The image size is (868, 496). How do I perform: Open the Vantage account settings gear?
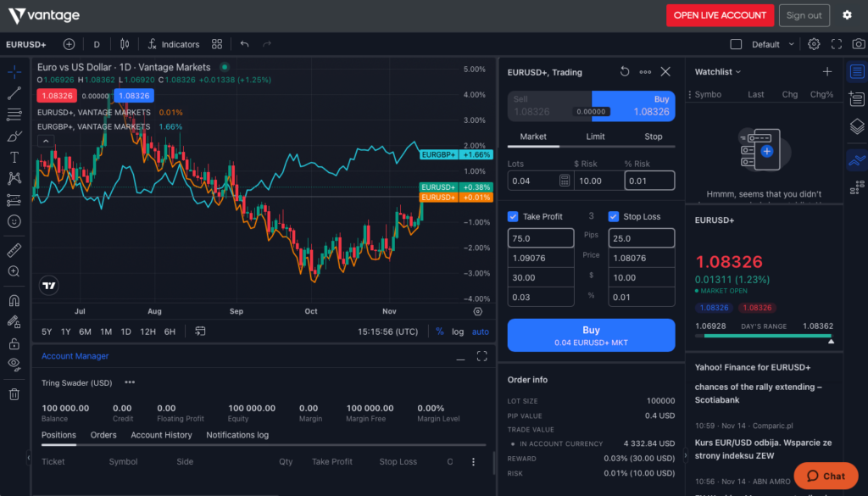coord(847,15)
